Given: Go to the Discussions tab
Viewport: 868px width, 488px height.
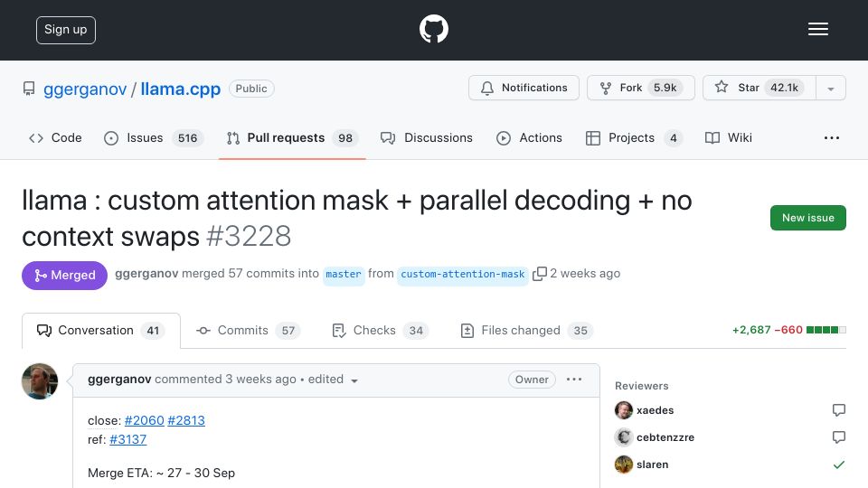Looking at the screenshot, I should coord(426,137).
